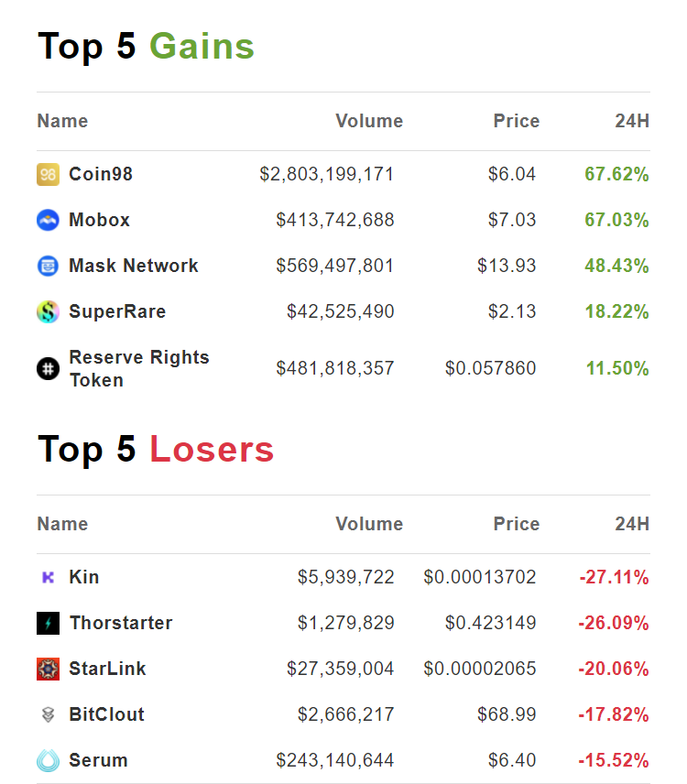Sort losers by Price column header
Screen dimensions: 687x784
[x=517, y=524]
